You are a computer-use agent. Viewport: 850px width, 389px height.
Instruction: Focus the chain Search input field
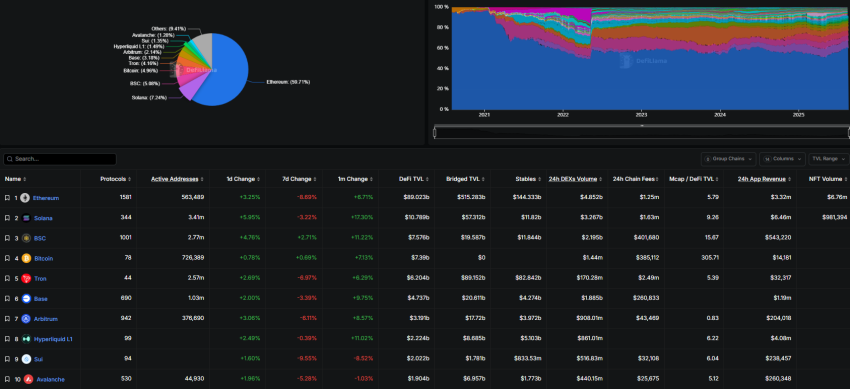[x=60, y=159]
